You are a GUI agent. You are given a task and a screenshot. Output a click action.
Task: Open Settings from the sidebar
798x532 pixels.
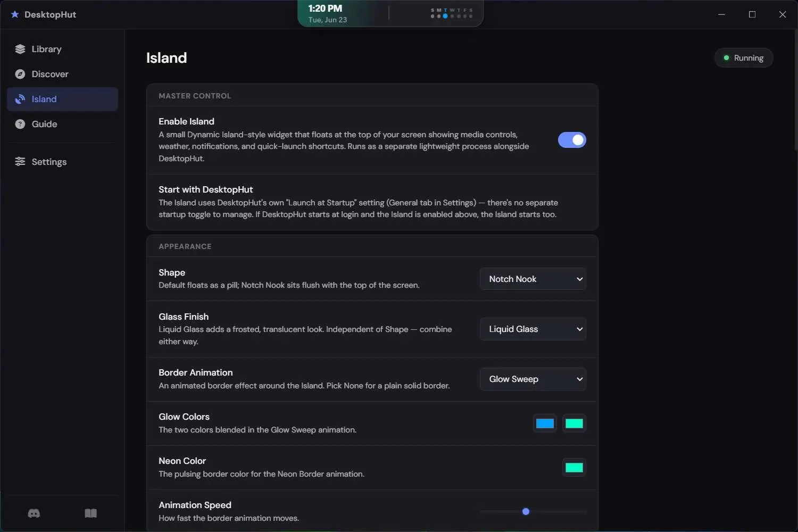[62, 162]
